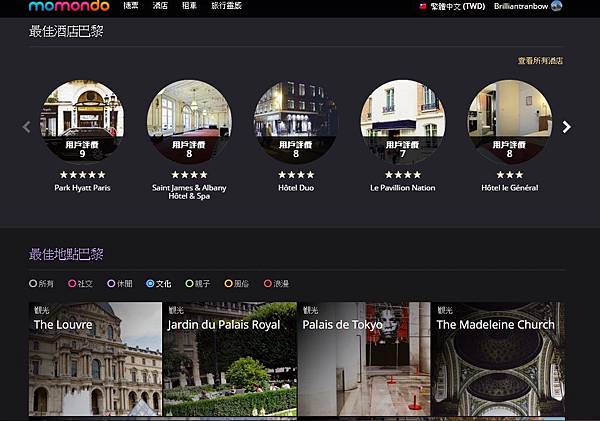Click the user avatar icon

pyautogui.click(x=556, y=6)
